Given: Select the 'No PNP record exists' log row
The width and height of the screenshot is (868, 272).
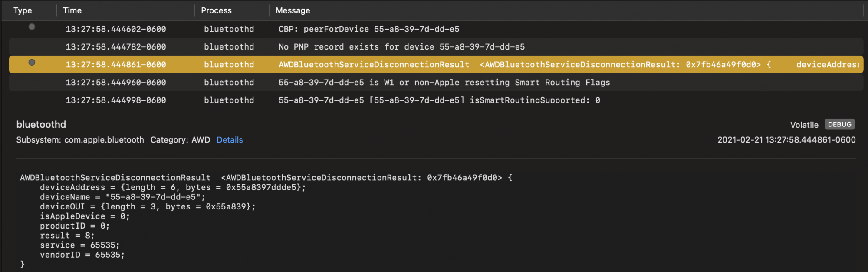Looking at the screenshot, I should [x=436, y=47].
